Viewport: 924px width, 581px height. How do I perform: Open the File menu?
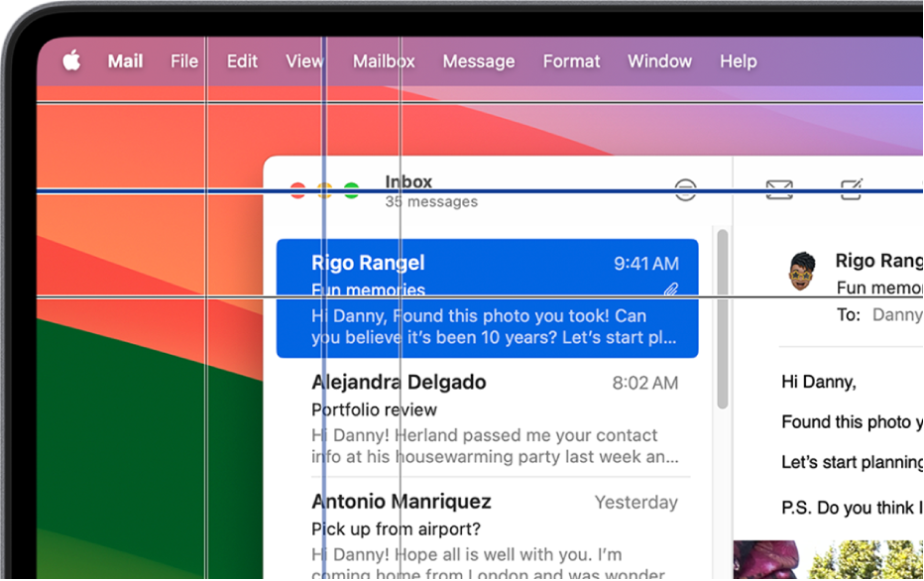pyautogui.click(x=184, y=61)
